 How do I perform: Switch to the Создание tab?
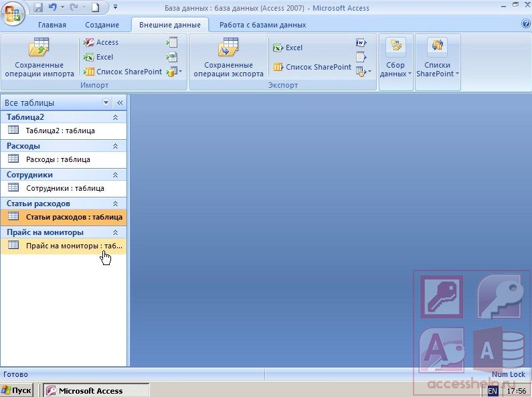click(102, 25)
